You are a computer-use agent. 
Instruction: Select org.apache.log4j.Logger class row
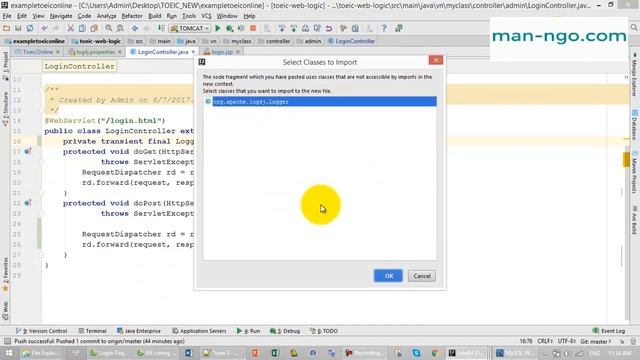coord(320,101)
